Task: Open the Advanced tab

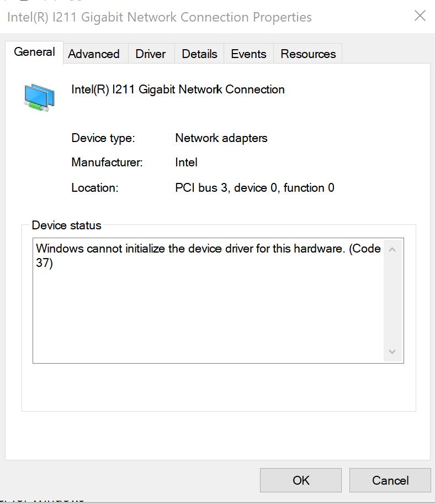Action: tap(94, 54)
